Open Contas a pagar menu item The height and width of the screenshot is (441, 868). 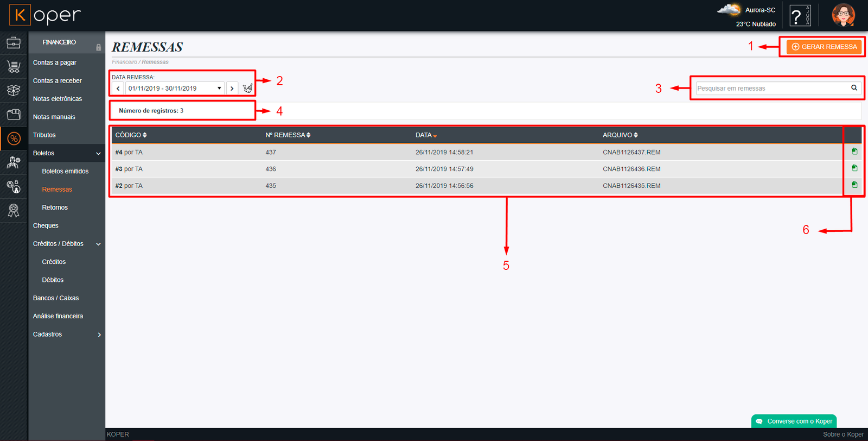coord(55,62)
